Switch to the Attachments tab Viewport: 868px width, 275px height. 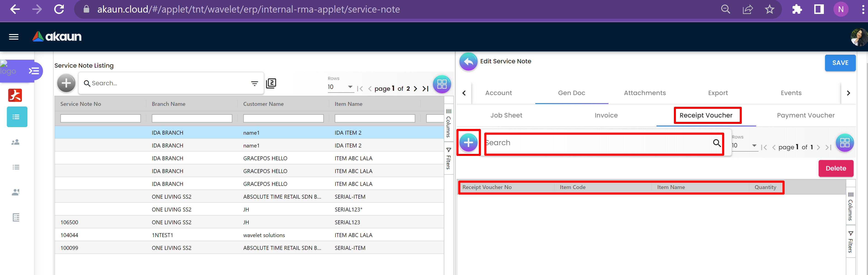[x=644, y=93]
